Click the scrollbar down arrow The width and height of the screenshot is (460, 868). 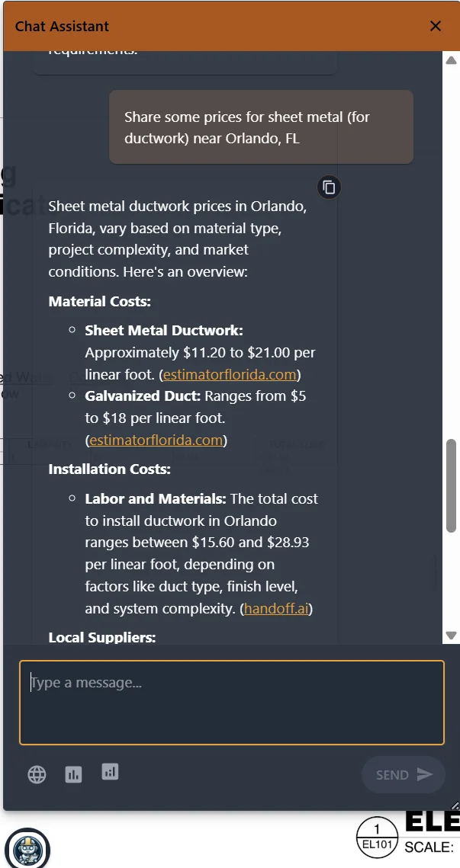(451, 635)
